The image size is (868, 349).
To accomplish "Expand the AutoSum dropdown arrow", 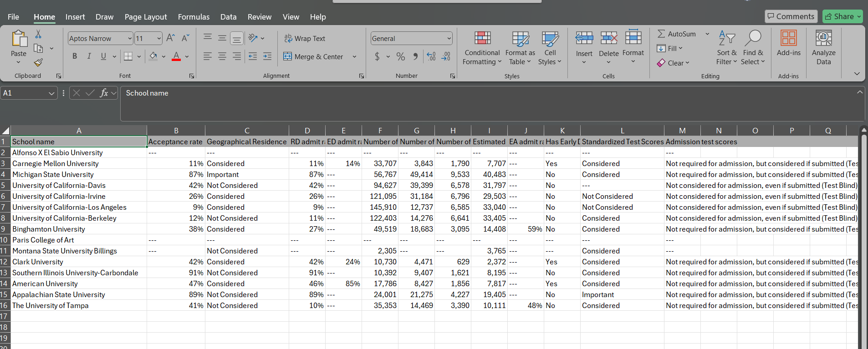I will click(707, 34).
